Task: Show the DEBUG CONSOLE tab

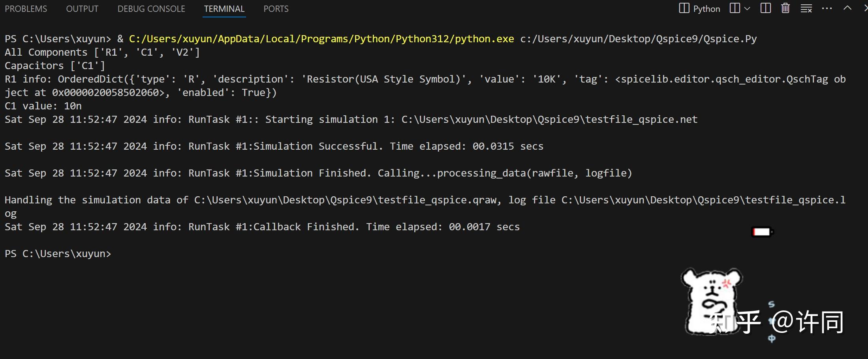Action: pyautogui.click(x=151, y=9)
